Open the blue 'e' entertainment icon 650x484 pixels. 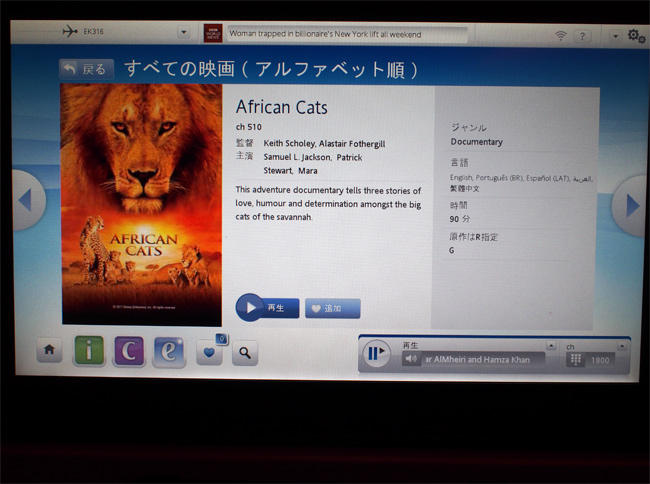point(169,352)
